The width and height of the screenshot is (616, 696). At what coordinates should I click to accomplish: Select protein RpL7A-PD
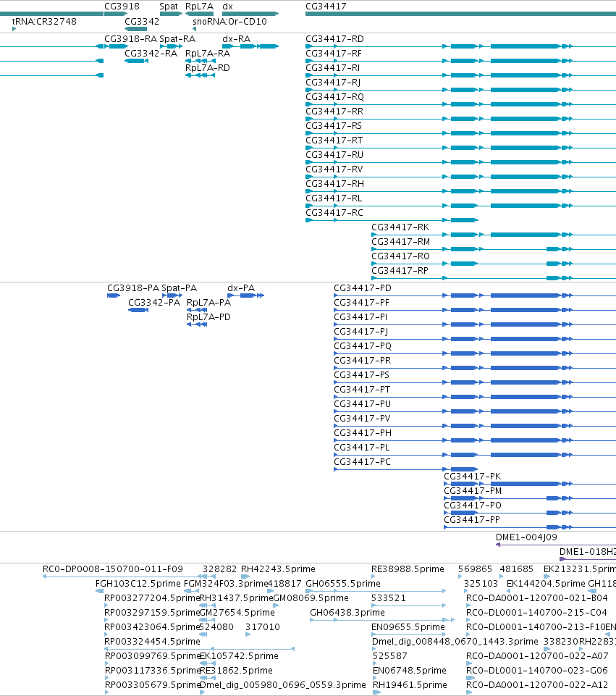pos(209,317)
